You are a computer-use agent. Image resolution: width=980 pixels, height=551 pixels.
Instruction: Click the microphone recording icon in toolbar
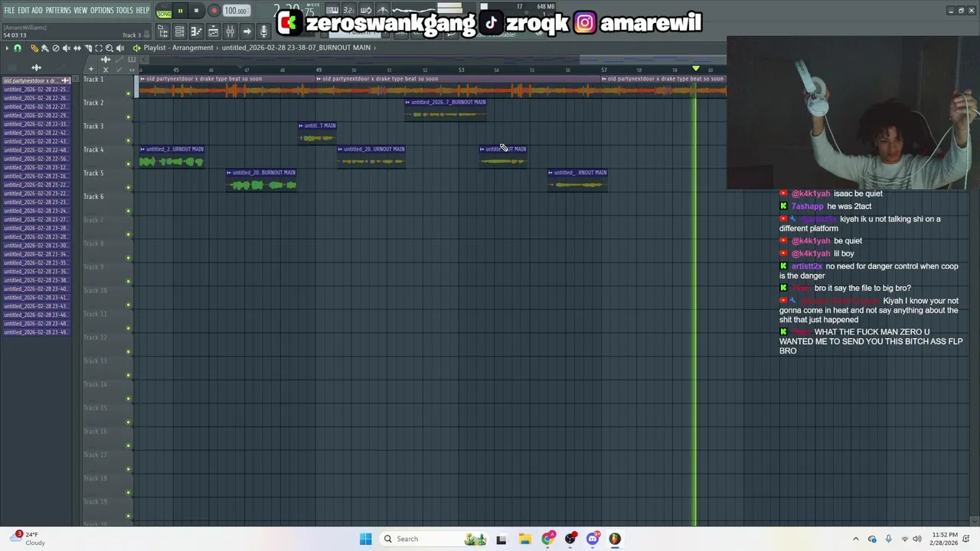[x=263, y=31]
